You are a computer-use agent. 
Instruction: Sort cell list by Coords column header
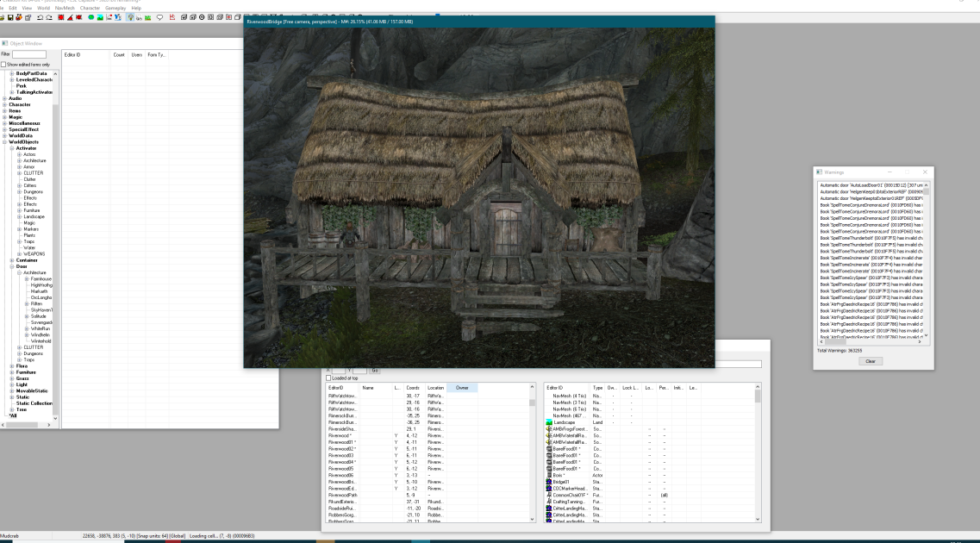414,388
